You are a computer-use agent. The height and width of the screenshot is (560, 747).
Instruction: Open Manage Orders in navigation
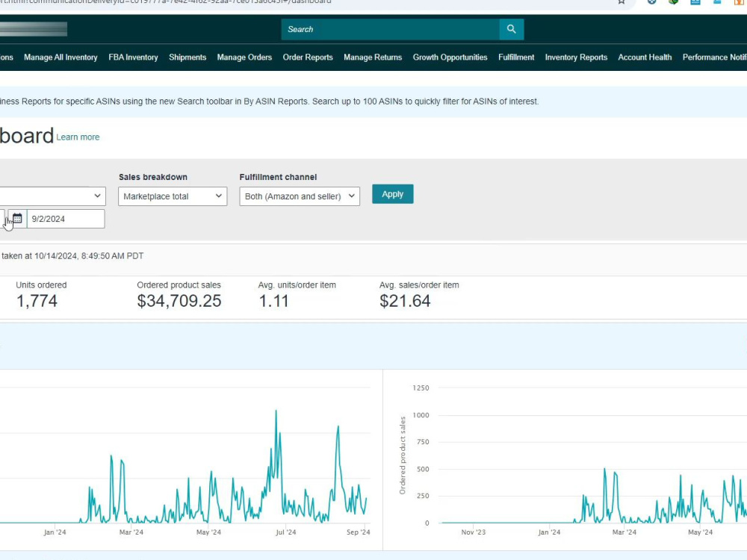coord(244,57)
